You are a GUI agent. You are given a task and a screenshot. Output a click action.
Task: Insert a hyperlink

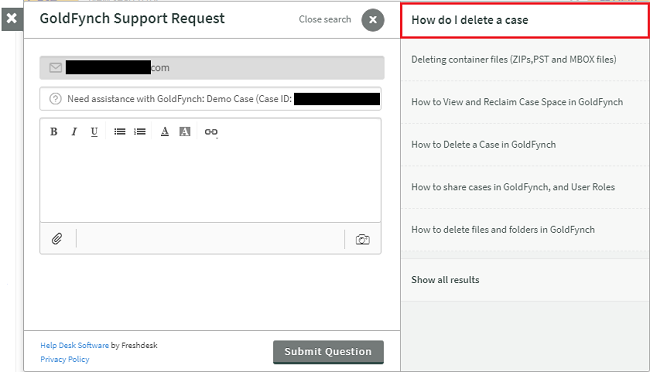pos(211,132)
